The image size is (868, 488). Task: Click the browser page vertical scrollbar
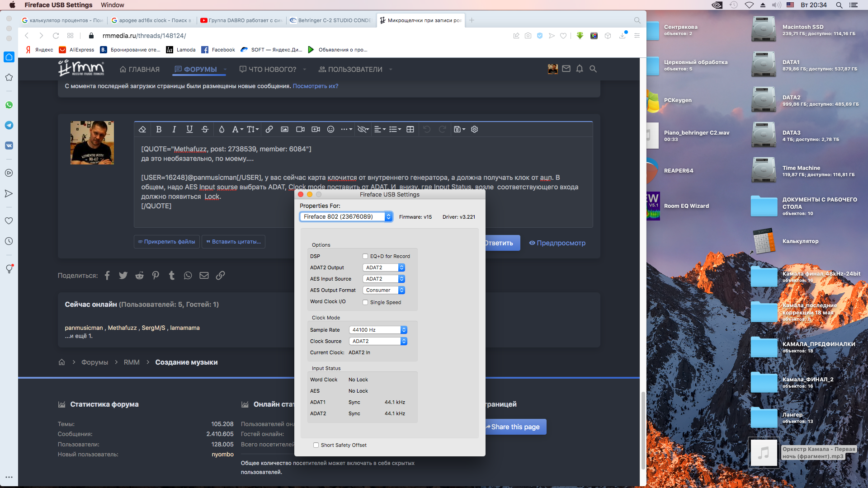[x=643, y=431]
